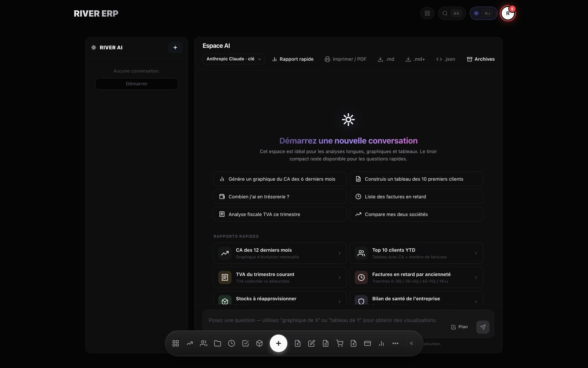Screen dimensions: 588x368
Task: Open the Top 10 clients YTD report
Action: pos(416,253)
